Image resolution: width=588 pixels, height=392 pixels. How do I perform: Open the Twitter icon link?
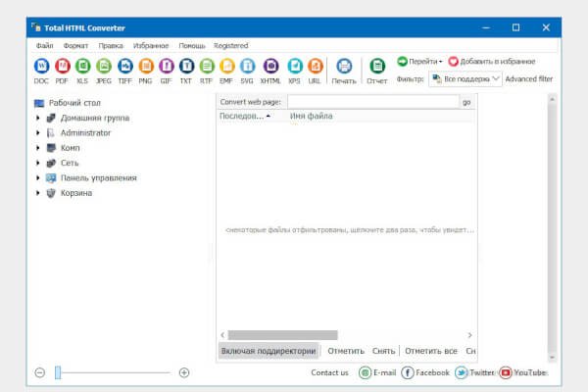(461, 372)
